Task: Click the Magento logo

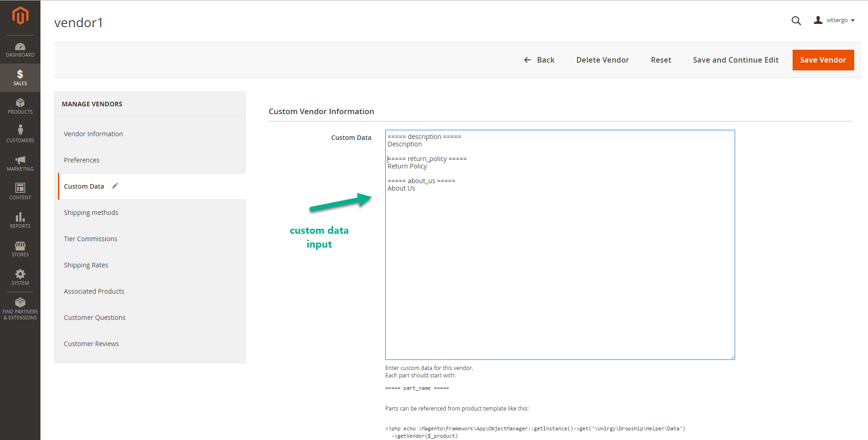Action: 20,15
